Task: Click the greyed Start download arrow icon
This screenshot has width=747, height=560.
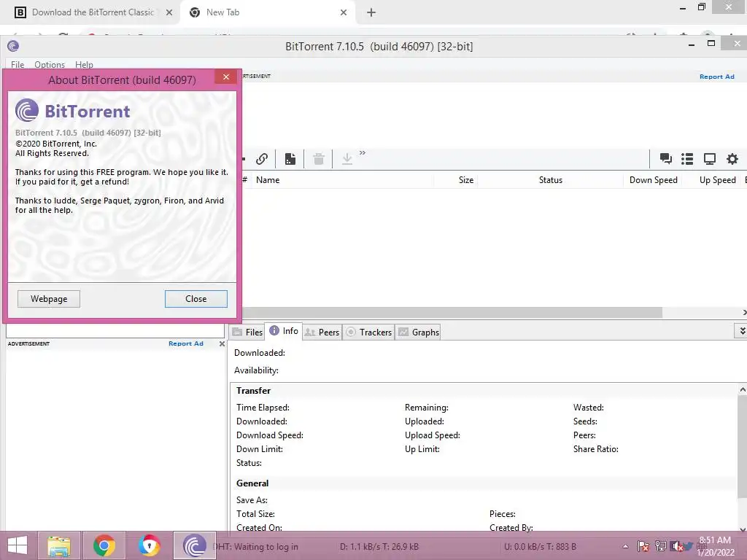Action: point(347,158)
